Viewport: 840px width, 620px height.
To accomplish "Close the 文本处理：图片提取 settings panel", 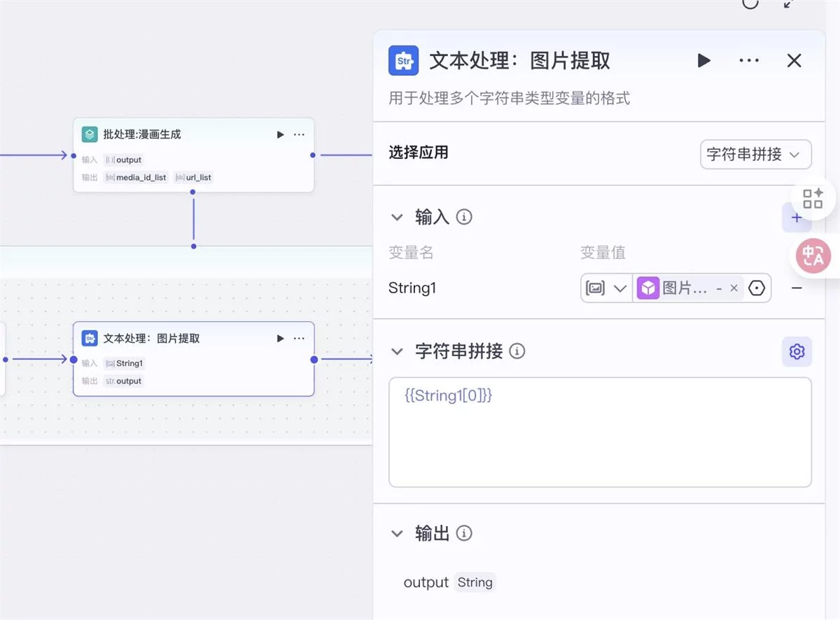I will [x=794, y=61].
